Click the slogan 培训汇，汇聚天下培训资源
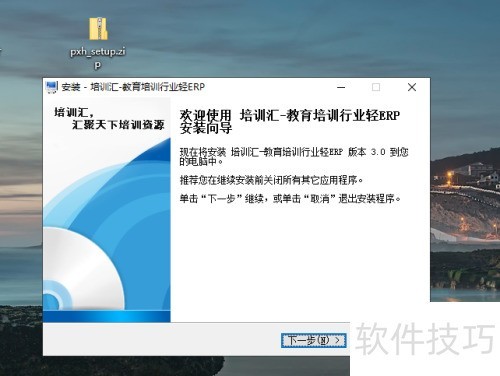Image resolution: width=500 pixels, height=376 pixels. (109, 118)
